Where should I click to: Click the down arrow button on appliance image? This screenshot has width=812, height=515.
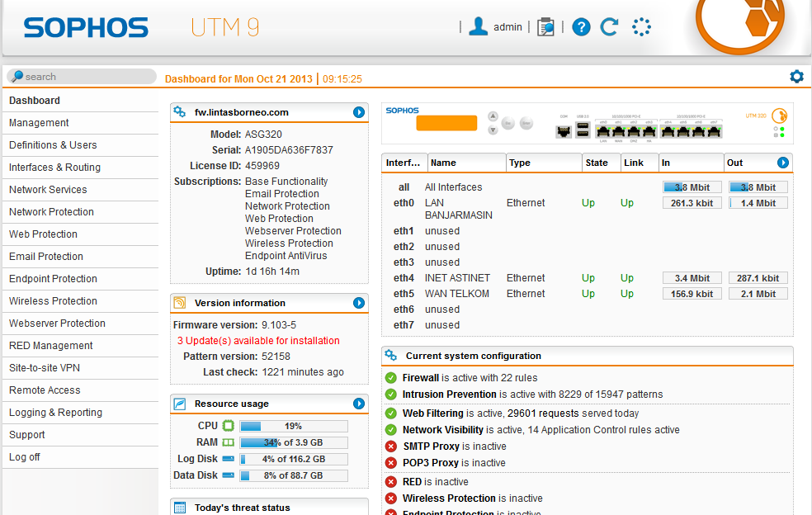pos(493,130)
